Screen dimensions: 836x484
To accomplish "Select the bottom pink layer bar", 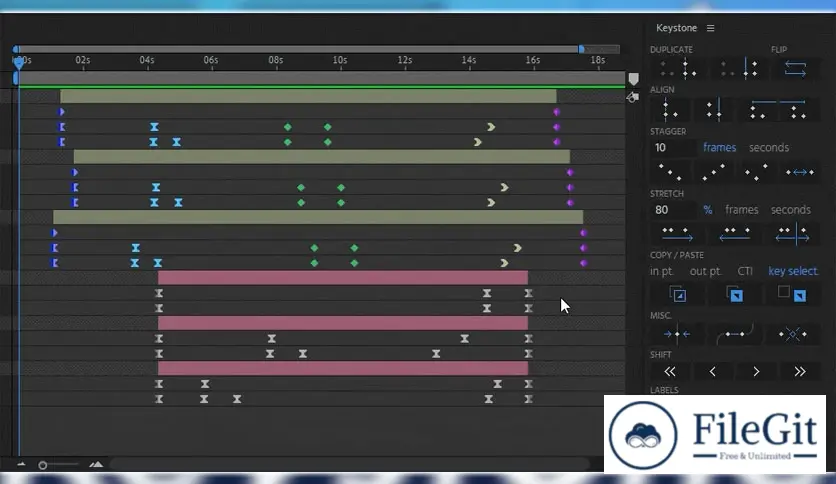I will 343,368.
